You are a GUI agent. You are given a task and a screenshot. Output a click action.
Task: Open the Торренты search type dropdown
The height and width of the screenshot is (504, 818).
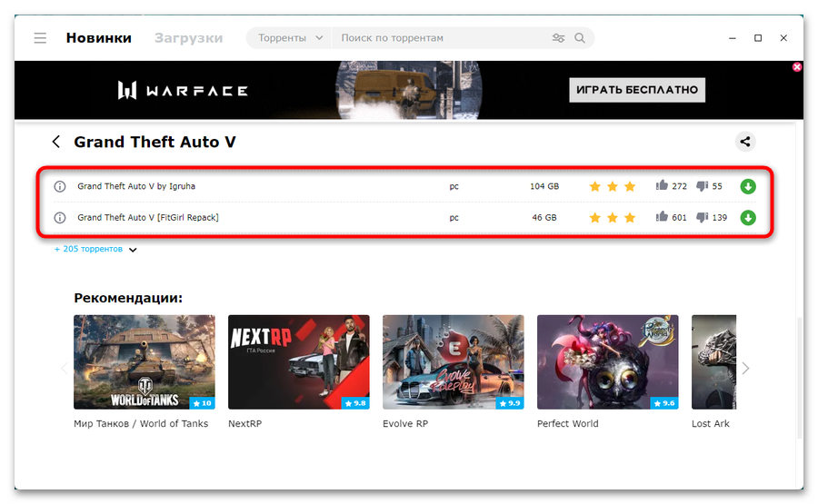290,38
